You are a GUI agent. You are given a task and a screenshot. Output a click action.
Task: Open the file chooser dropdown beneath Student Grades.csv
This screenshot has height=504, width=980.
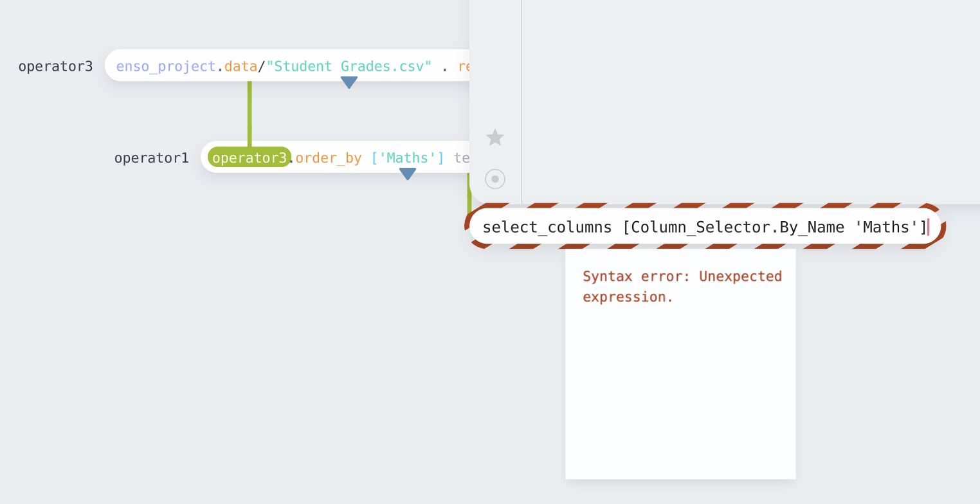(349, 82)
